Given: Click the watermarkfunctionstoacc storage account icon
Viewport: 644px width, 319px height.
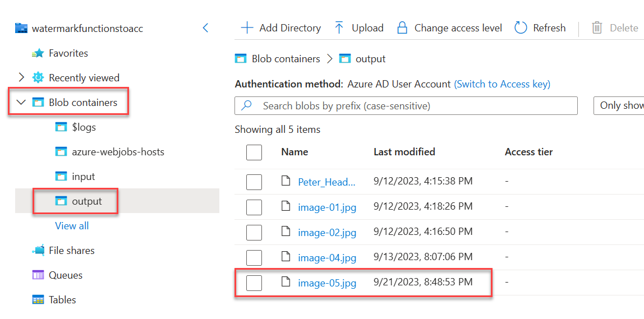Looking at the screenshot, I should (21, 29).
